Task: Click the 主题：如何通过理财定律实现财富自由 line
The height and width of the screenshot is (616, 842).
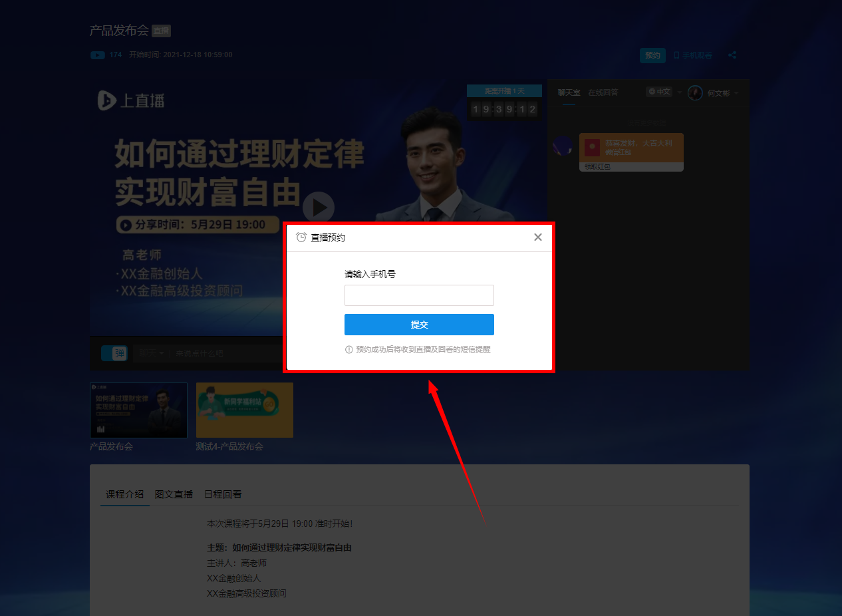Action: coord(279,548)
